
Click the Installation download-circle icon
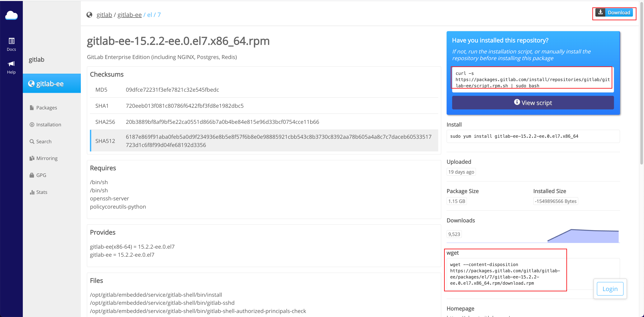click(x=32, y=124)
